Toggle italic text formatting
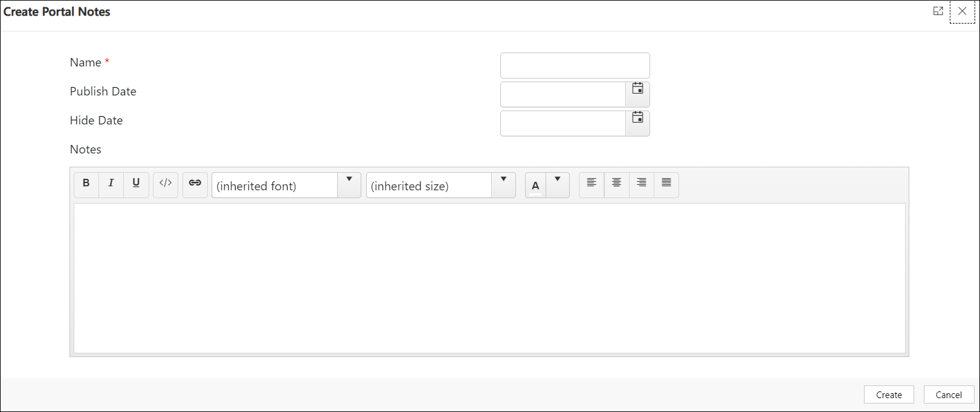Image resolution: width=980 pixels, height=412 pixels. pyautogui.click(x=111, y=184)
